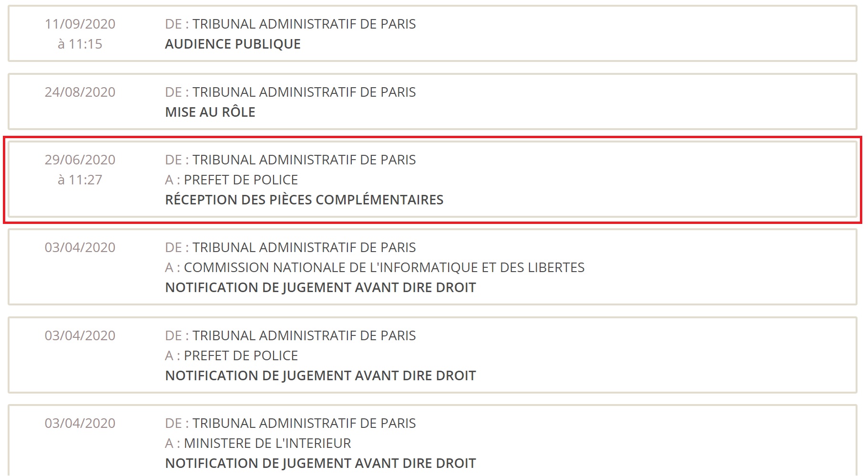
Task: Click the sender line of the highlighted entry
Action: pos(290,160)
